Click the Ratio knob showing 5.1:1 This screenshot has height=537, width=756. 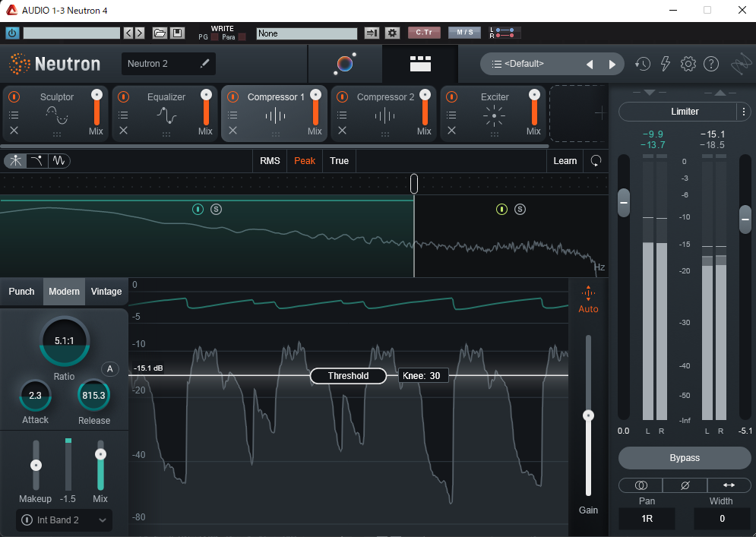(64, 341)
